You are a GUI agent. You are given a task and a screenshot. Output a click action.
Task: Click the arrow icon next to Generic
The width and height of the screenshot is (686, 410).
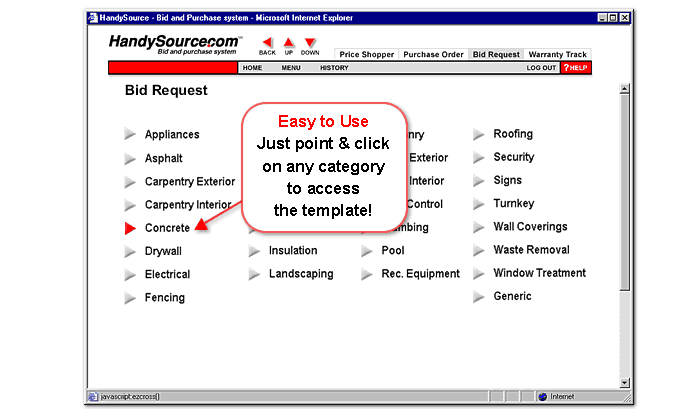[479, 297]
